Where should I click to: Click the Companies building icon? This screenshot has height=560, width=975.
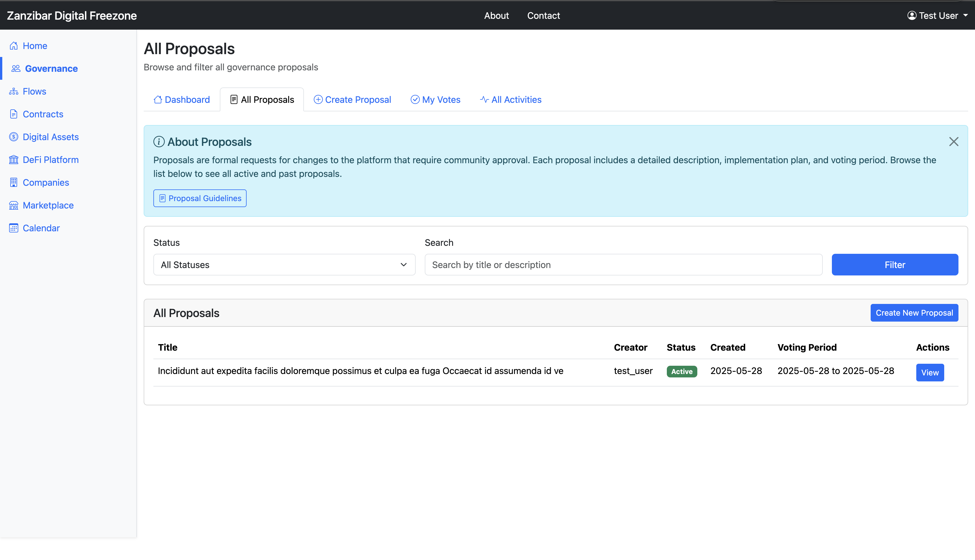pyautogui.click(x=14, y=182)
